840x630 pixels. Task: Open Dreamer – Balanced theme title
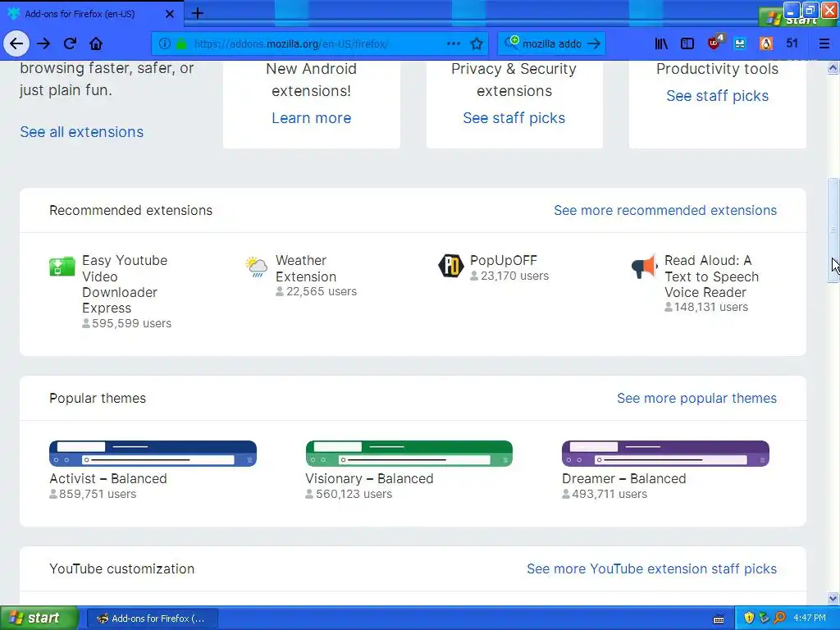pos(623,478)
